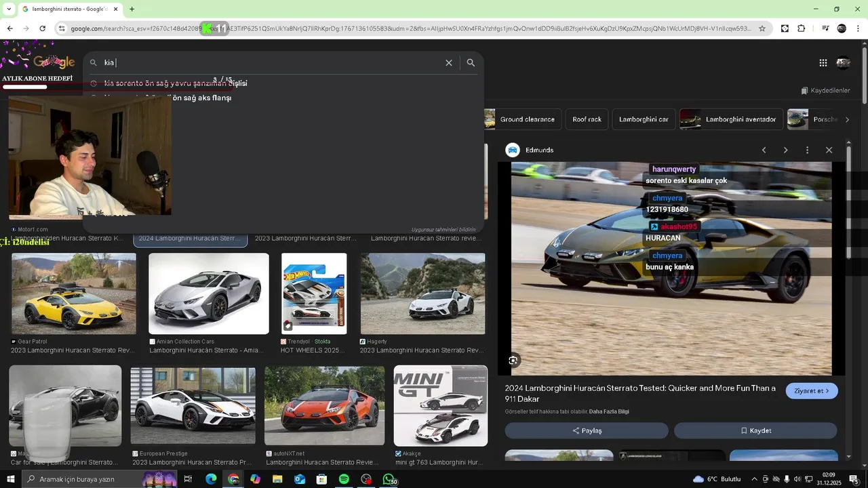868x488 pixels.
Task: Open a new browser tab
Action: (x=132, y=9)
